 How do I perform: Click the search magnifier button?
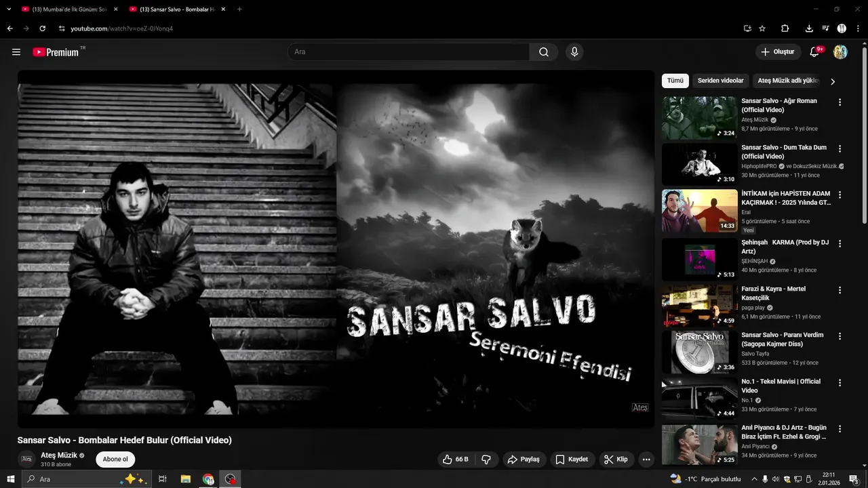point(544,52)
